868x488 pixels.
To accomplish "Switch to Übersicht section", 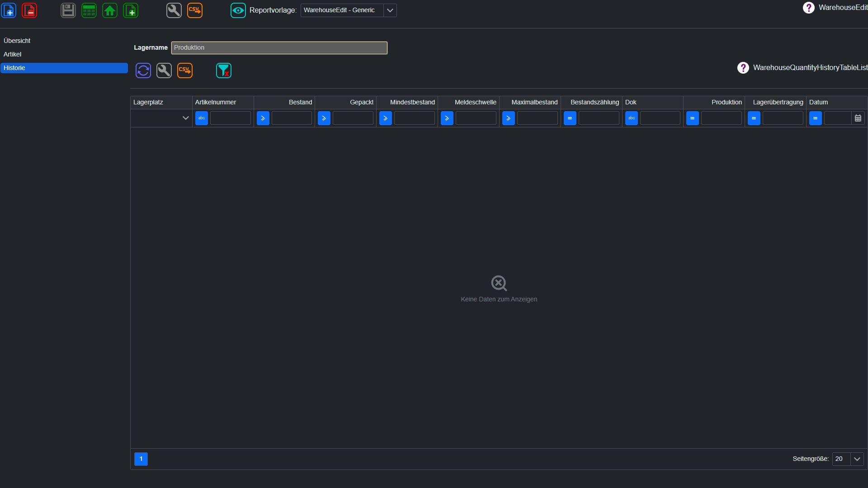I will [x=64, y=41].
